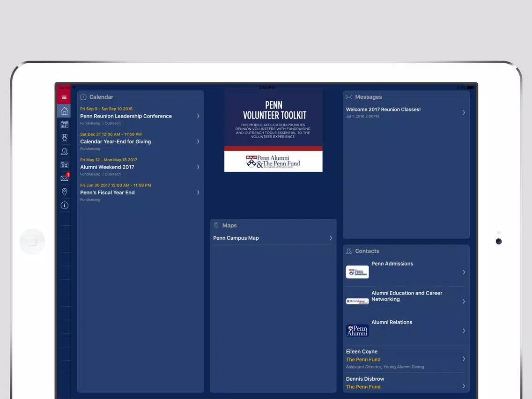Select Alumni Relations contact name

coord(392,322)
